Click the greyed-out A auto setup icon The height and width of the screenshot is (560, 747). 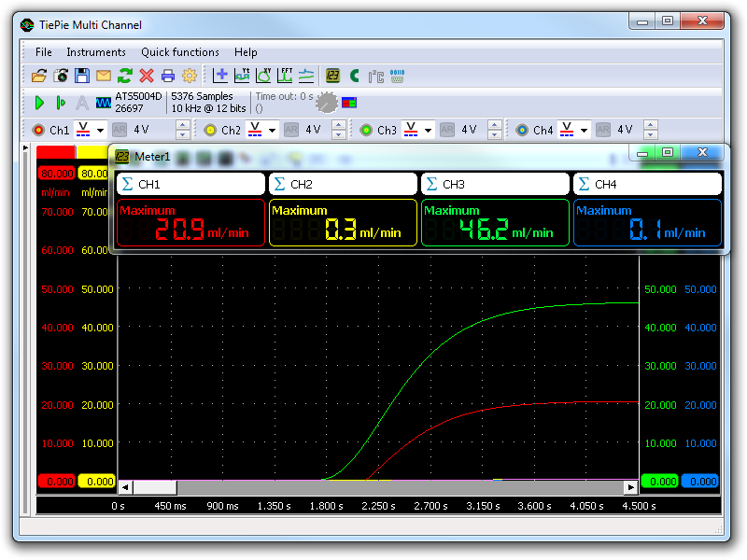(x=82, y=103)
